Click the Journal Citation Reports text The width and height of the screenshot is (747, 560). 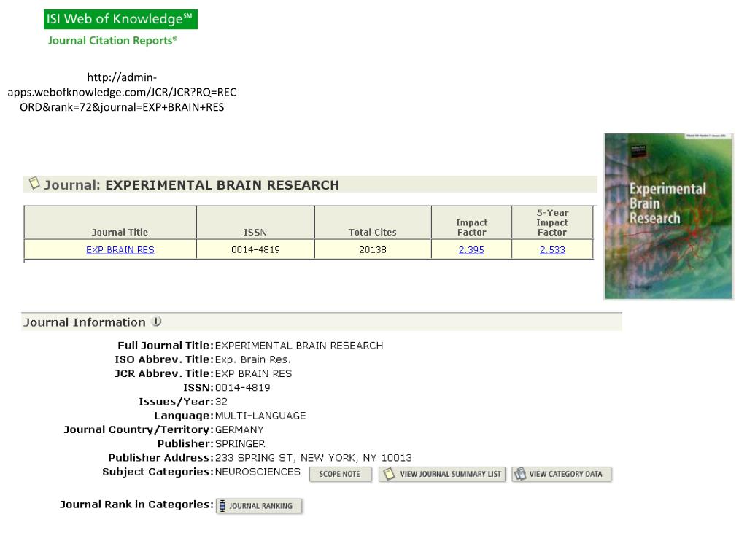click(112, 41)
